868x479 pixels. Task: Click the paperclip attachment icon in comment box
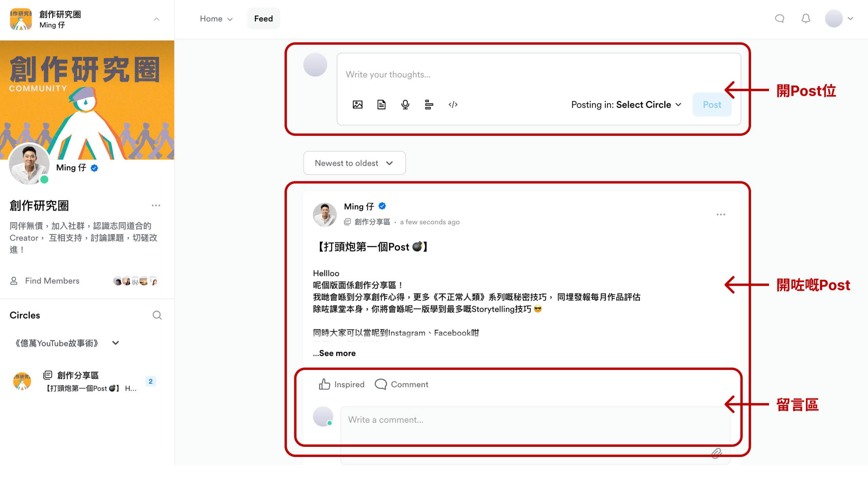716,453
